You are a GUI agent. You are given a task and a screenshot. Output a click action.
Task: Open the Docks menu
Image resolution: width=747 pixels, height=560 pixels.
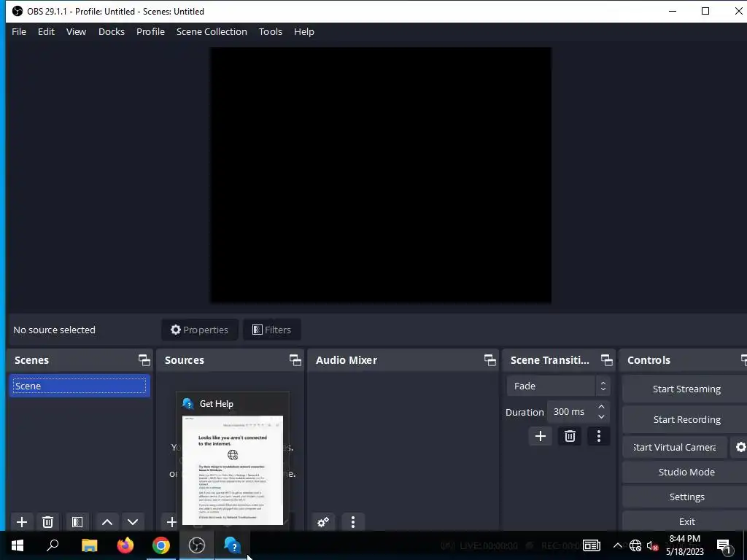[x=112, y=32]
